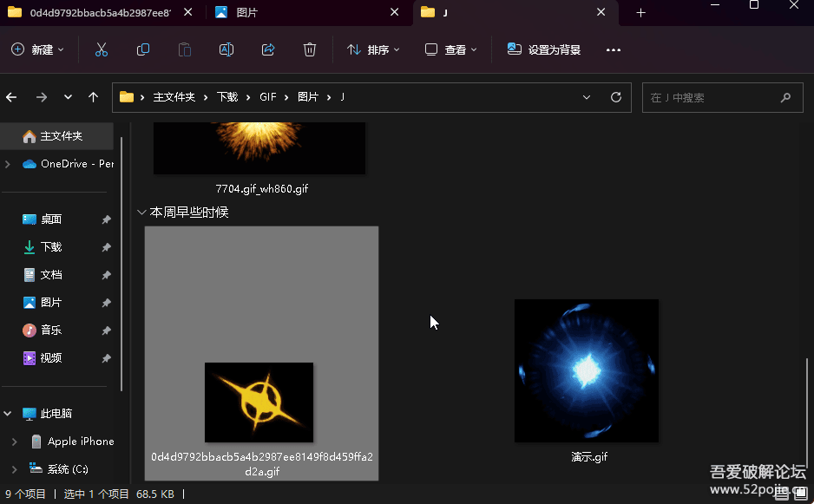The width and height of the screenshot is (814, 504).
Task: Select the 7704.gif_wh860.gif thumbnail
Action: pyautogui.click(x=259, y=148)
